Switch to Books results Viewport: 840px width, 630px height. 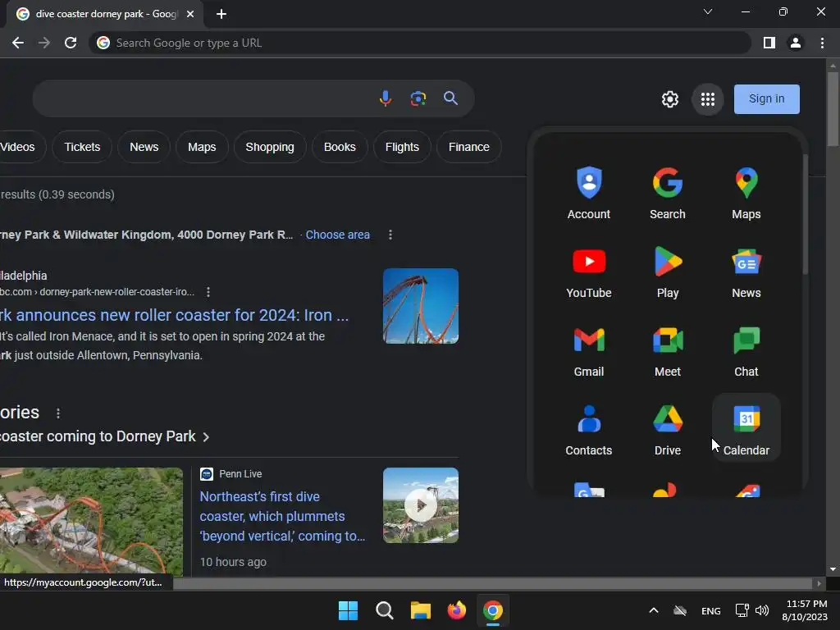pos(340,147)
